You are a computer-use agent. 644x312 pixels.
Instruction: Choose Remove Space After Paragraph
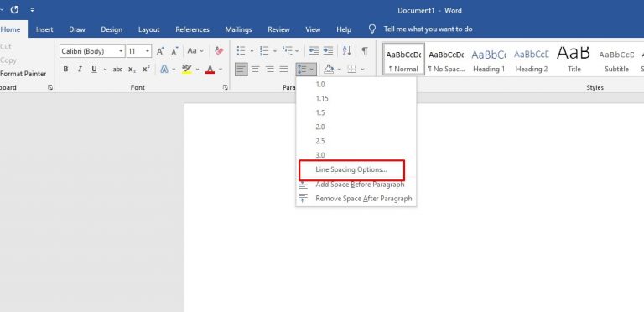click(356, 199)
